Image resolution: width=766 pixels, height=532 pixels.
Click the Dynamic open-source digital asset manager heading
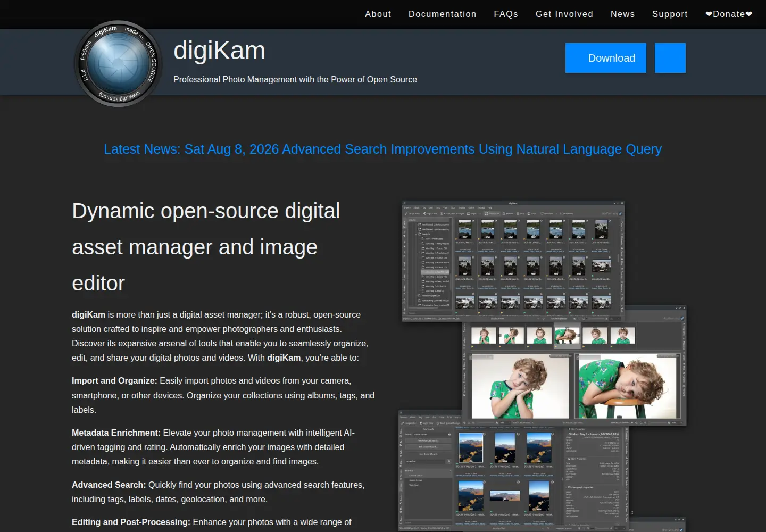[206, 247]
